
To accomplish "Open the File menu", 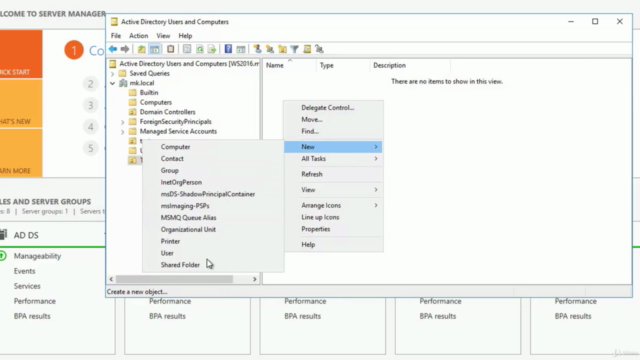I will point(116,36).
